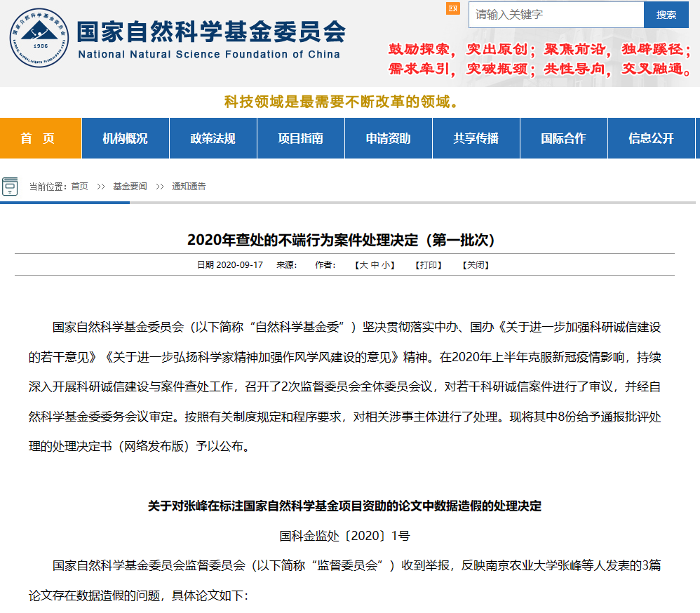Image resolution: width=700 pixels, height=613 pixels.
Task: Set article font size to 中
Action: [x=375, y=265]
